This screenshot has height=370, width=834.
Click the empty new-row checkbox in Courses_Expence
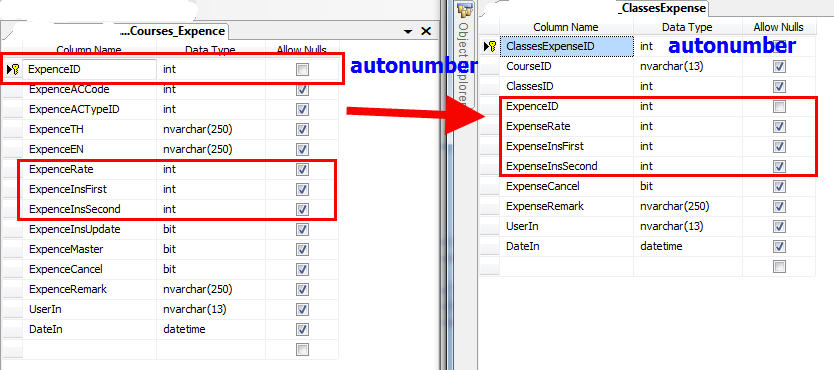(302, 350)
